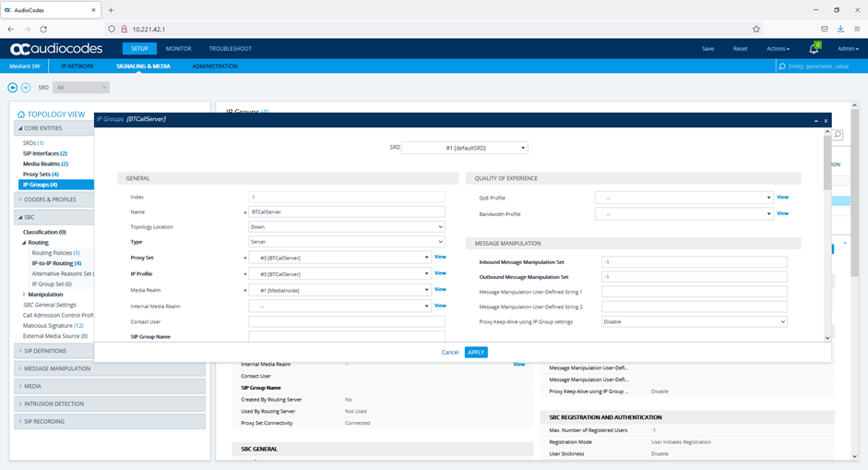Screen dimensions: 868x470
Task: Click View link next to QoE Profile
Action: [x=782, y=197]
